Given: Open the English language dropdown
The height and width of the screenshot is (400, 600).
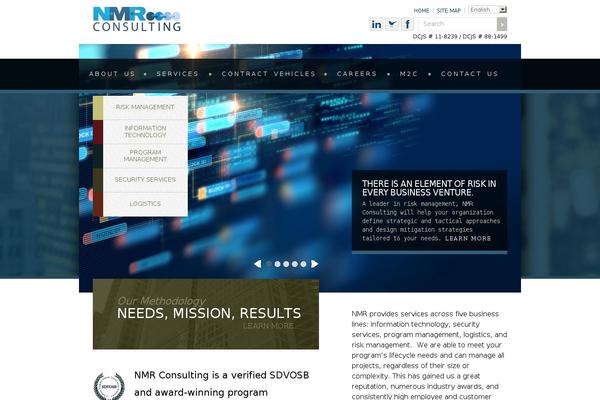Looking at the screenshot, I should tap(488, 10).
